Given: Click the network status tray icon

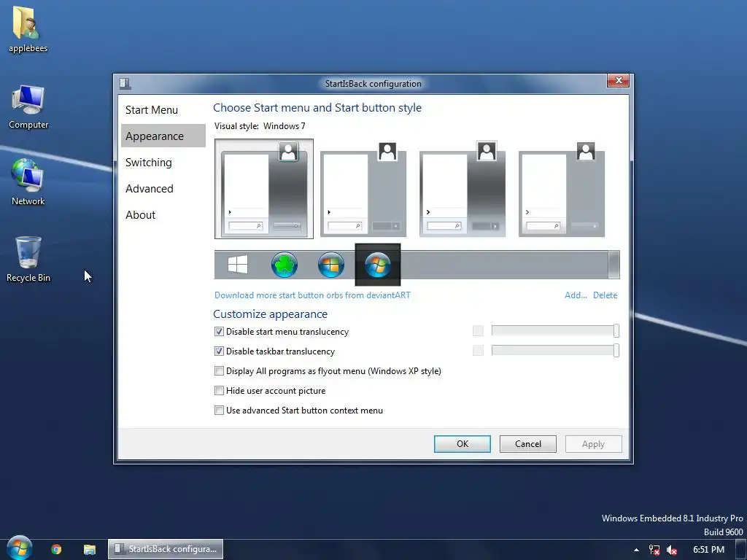Looking at the screenshot, I should [654, 550].
